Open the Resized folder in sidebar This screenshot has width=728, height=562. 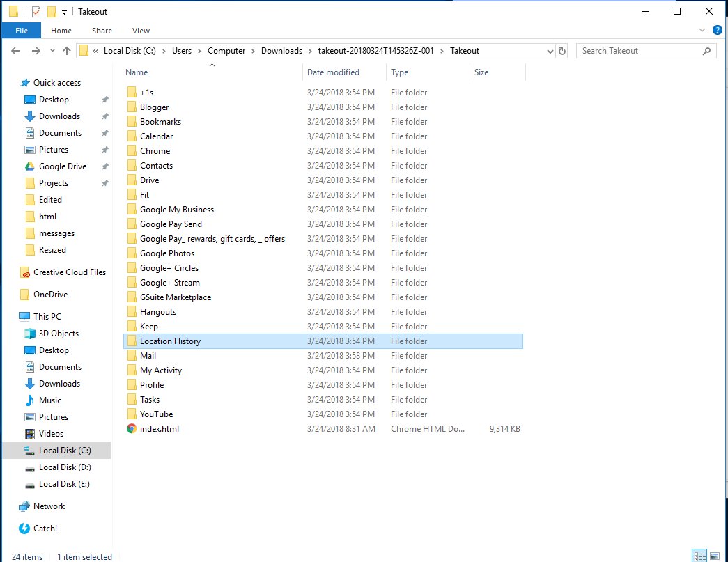[52, 250]
